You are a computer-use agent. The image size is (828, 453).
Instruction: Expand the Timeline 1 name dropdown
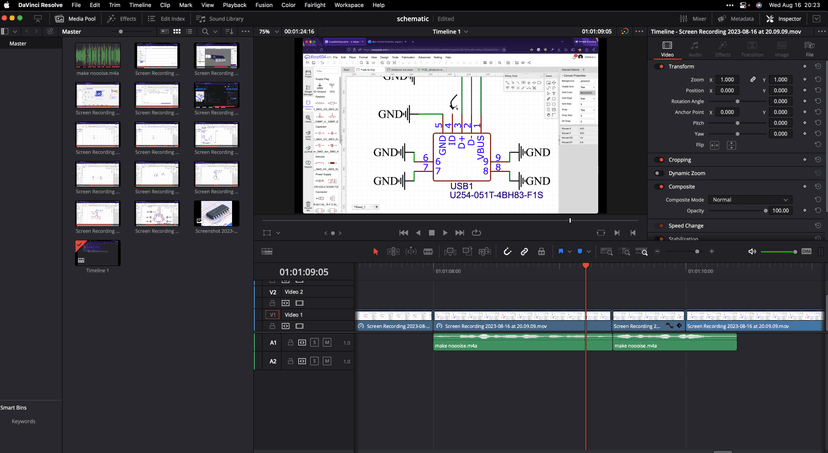[x=451, y=32]
